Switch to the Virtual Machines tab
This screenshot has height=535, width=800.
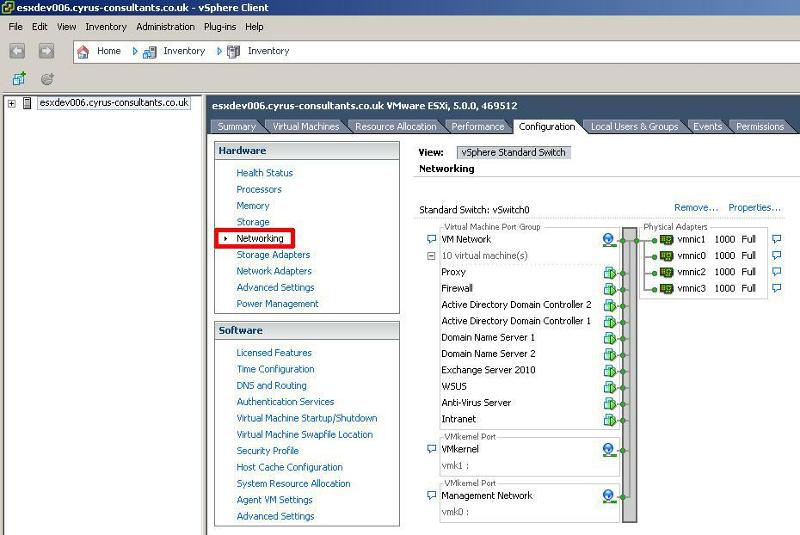coord(306,126)
